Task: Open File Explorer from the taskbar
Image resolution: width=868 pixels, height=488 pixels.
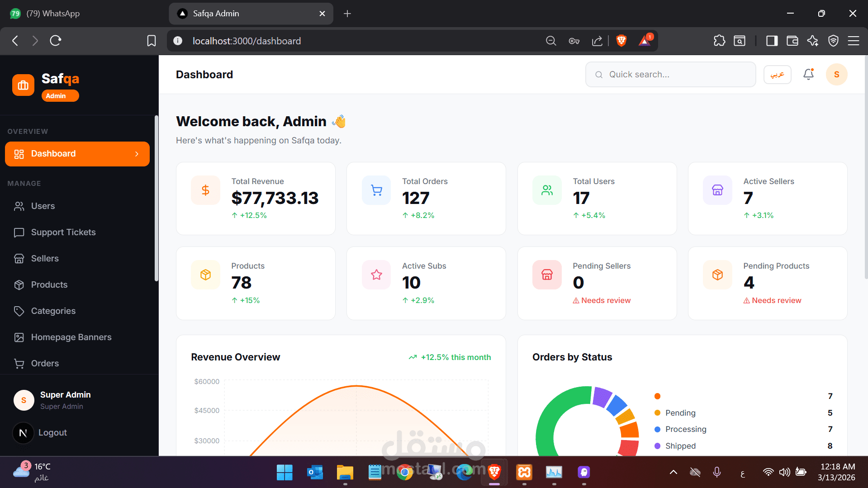Action: pos(345,473)
